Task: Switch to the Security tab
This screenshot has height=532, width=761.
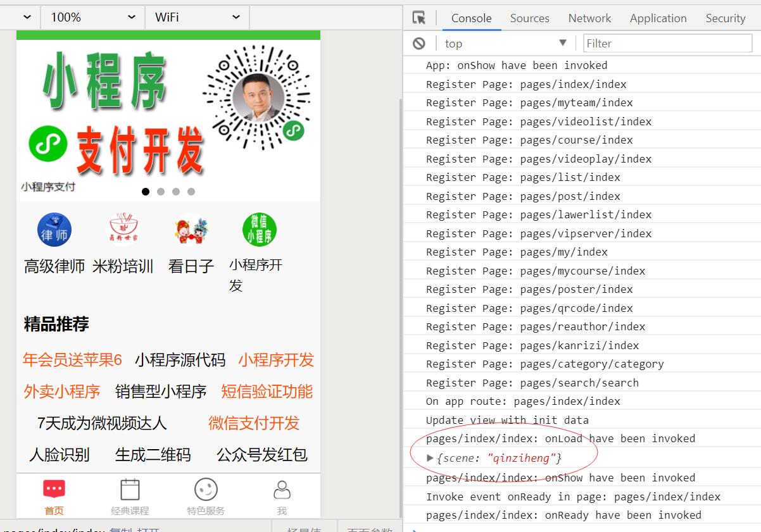Action: point(726,18)
